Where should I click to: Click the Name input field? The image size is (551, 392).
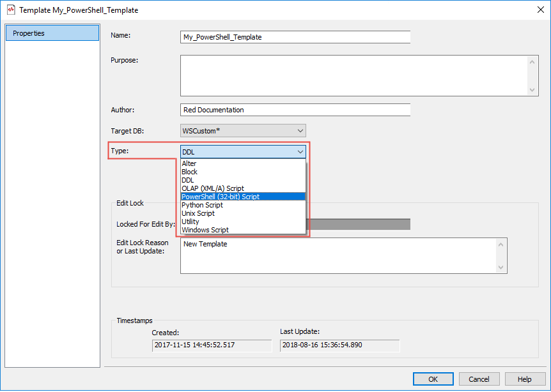295,37
